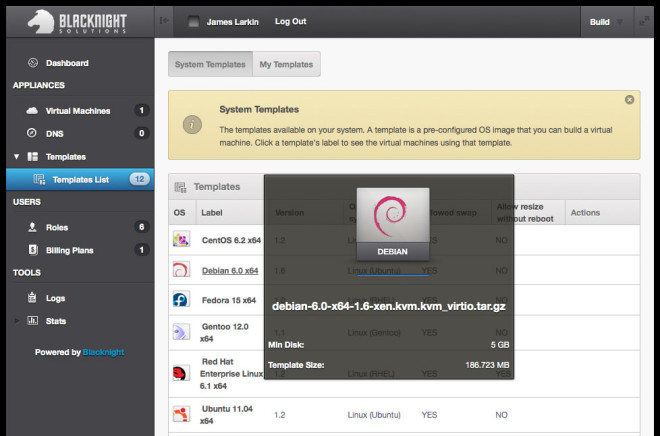Click the CentOS logo icon
The width and height of the screenshot is (660, 436).
(181, 240)
